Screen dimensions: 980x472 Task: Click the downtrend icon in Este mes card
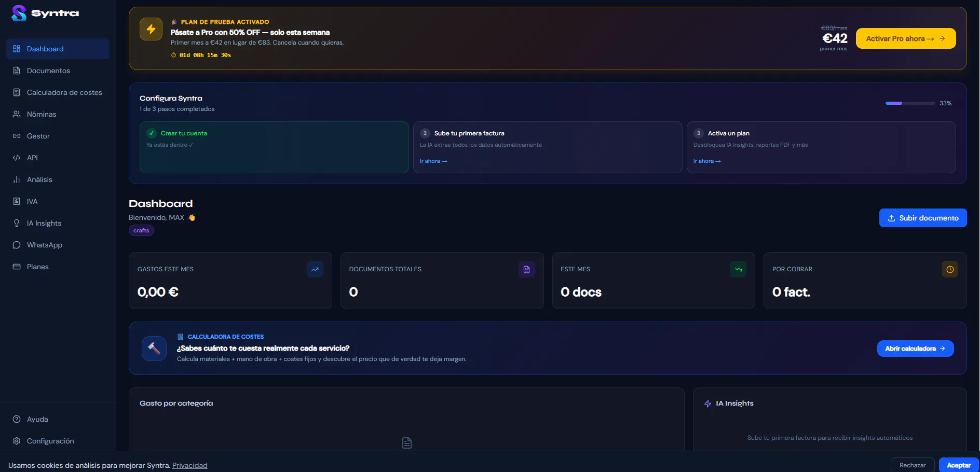point(738,269)
